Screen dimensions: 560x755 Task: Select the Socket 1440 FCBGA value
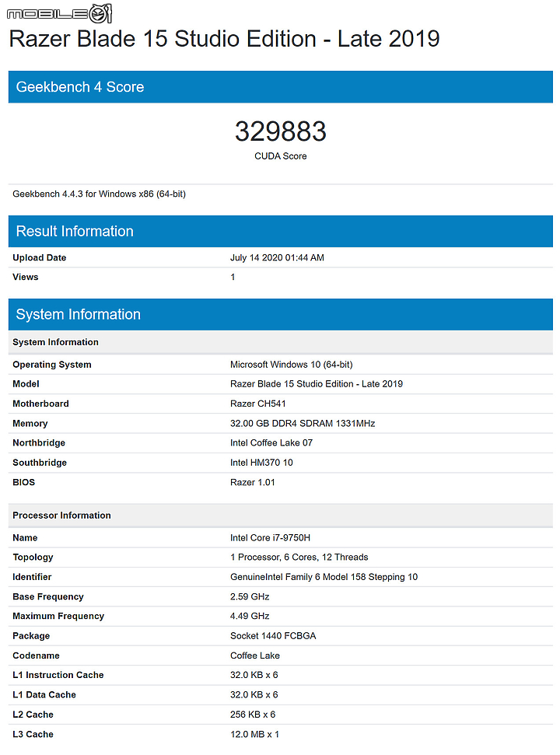[x=273, y=636]
